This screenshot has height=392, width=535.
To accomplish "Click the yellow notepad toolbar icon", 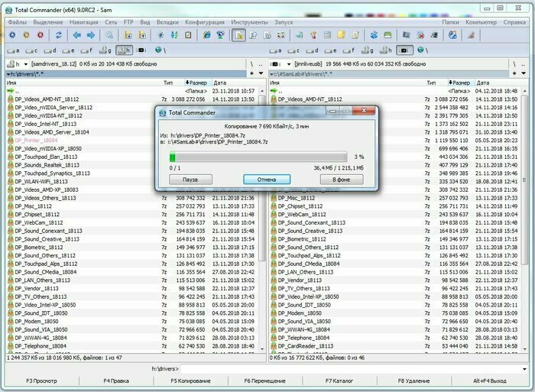I will coord(341,35).
